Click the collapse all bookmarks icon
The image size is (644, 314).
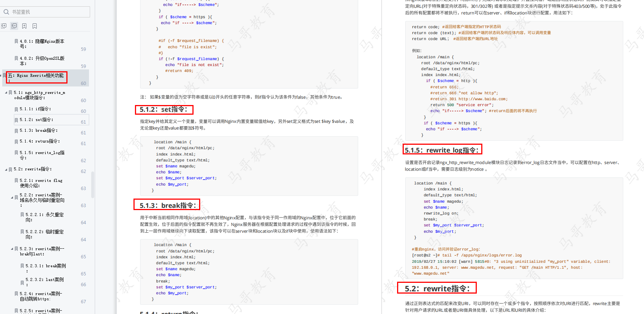[x=14, y=26]
